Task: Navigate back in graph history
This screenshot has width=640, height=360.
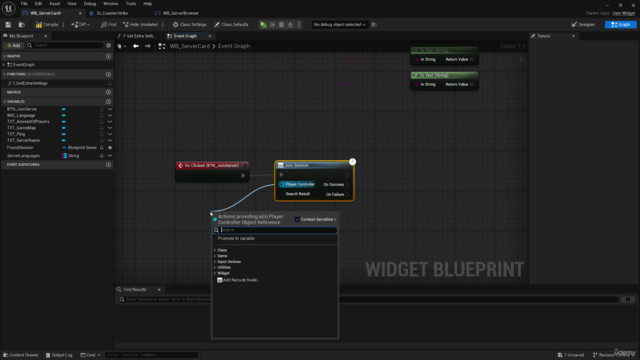Action: (x=136, y=46)
